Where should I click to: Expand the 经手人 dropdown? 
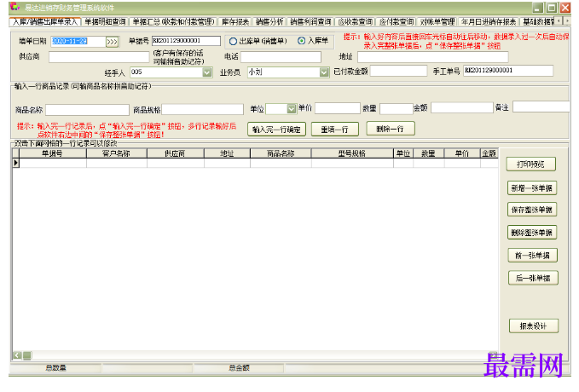click(x=207, y=72)
